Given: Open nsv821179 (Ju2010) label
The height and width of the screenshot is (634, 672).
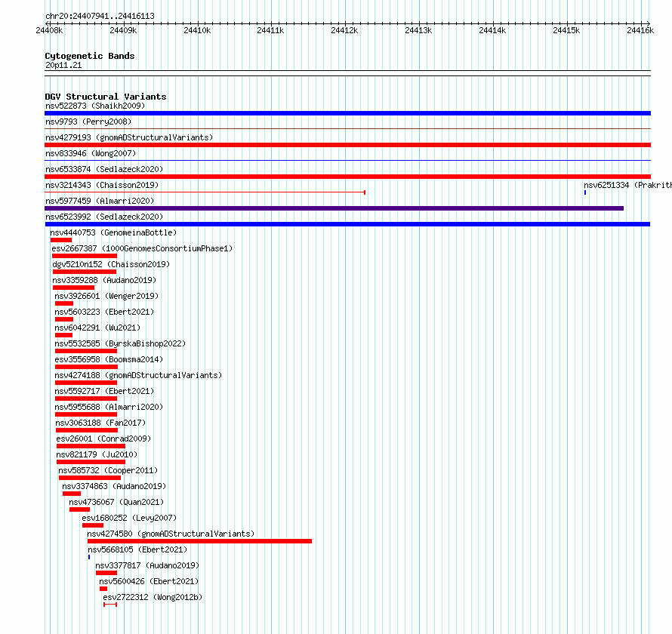Looking at the screenshot, I should [97, 454].
